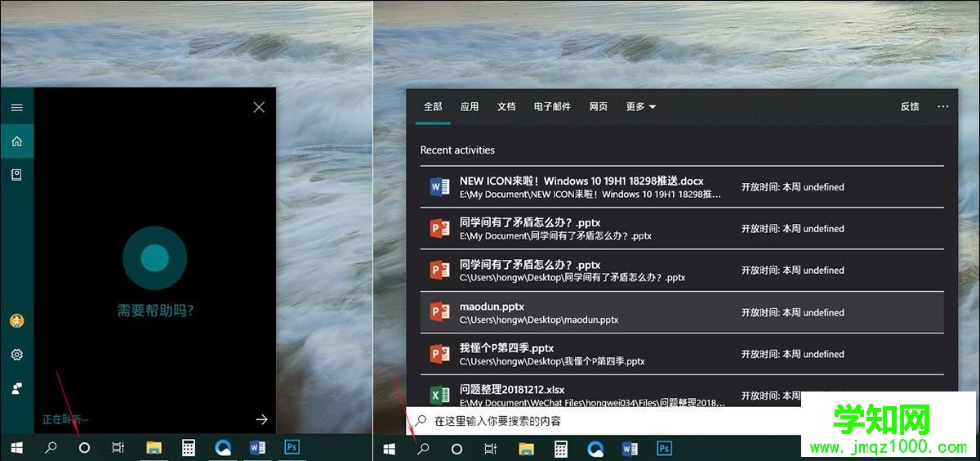Click 开放时间 本周 for the docx result

pos(792,187)
